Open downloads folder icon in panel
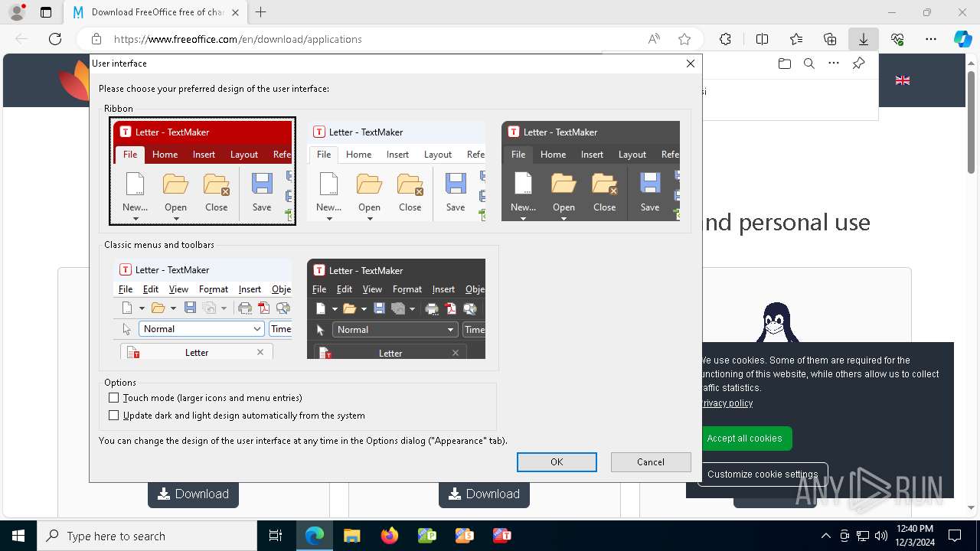980x551 pixels. tap(784, 64)
